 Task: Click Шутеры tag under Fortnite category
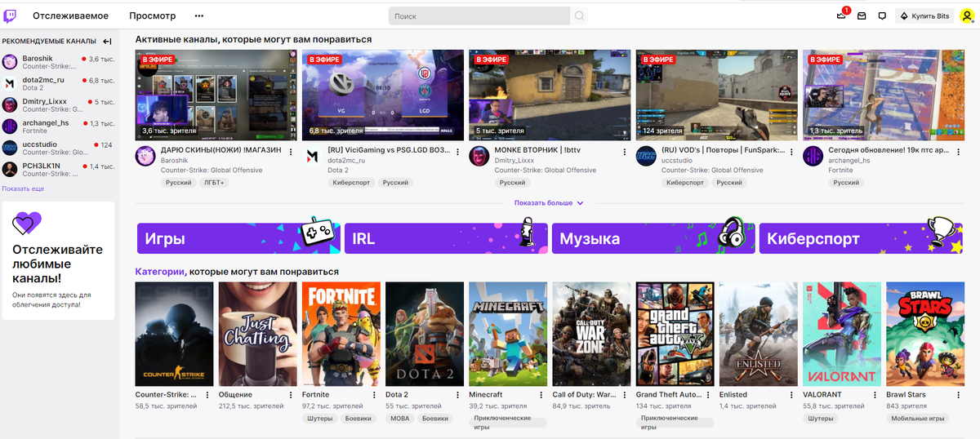pos(319,419)
